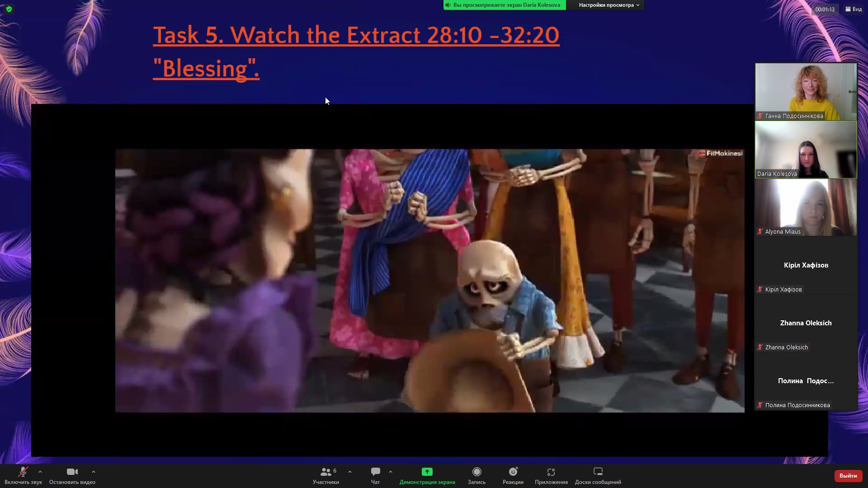Start recording with Запись icon
The image size is (868, 488).
click(476, 472)
